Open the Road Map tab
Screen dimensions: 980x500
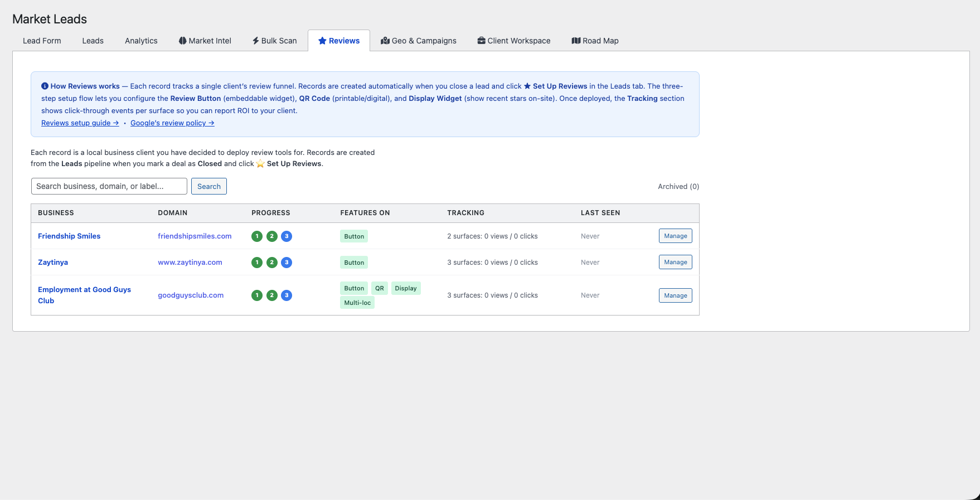(x=595, y=41)
